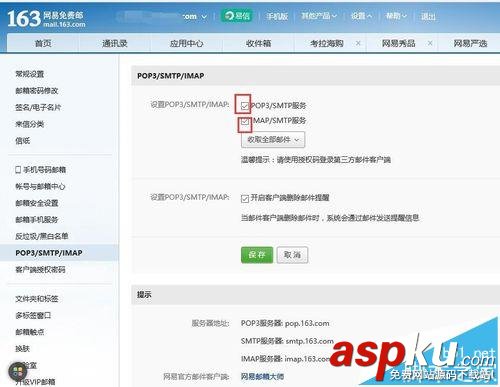Screen dimensions: 500x387
Task: Expand the account email dropdown arrow
Action: 204,16
